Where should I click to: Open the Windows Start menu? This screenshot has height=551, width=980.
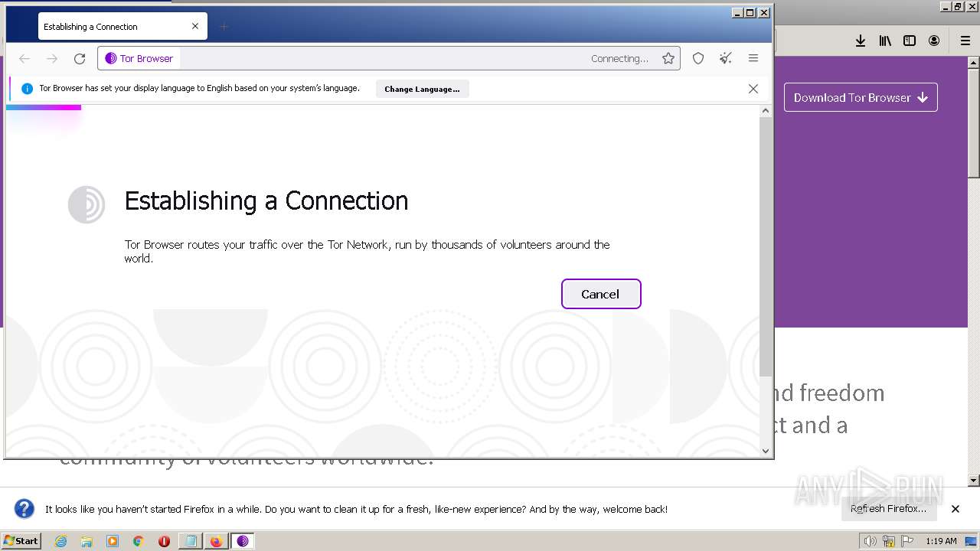pos(21,541)
